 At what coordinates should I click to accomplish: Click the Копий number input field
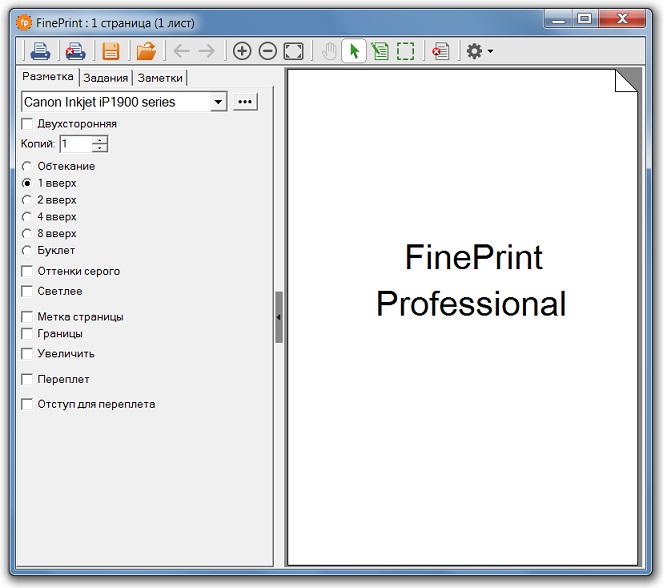tap(76, 144)
